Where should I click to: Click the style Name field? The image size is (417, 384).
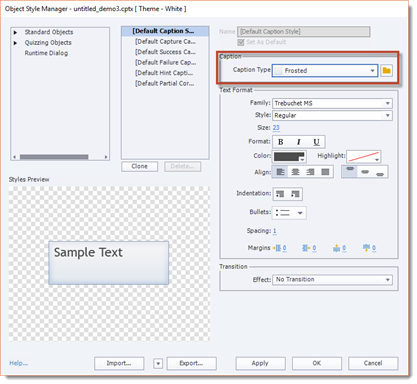(303, 32)
